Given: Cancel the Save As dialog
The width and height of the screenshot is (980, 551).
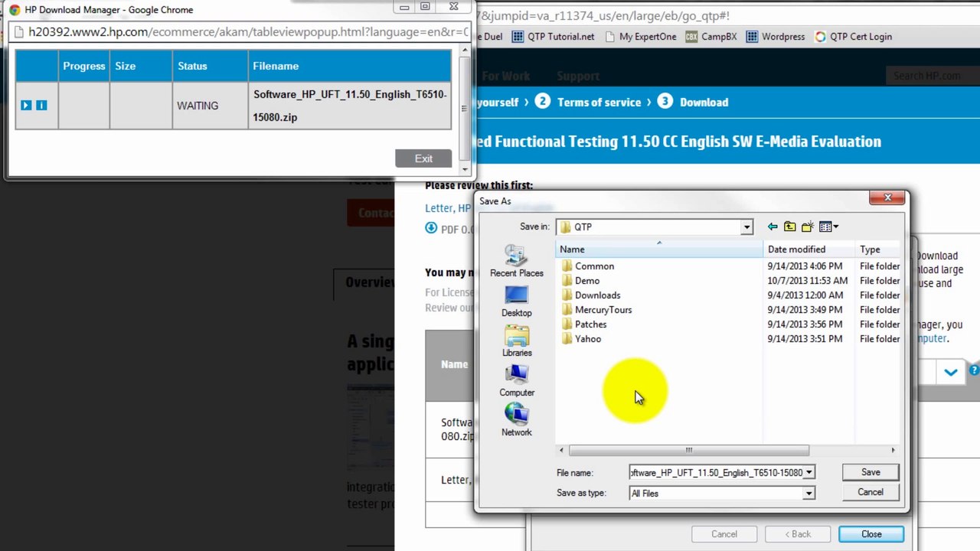Looking at the screenshot, I should (871, 492).
